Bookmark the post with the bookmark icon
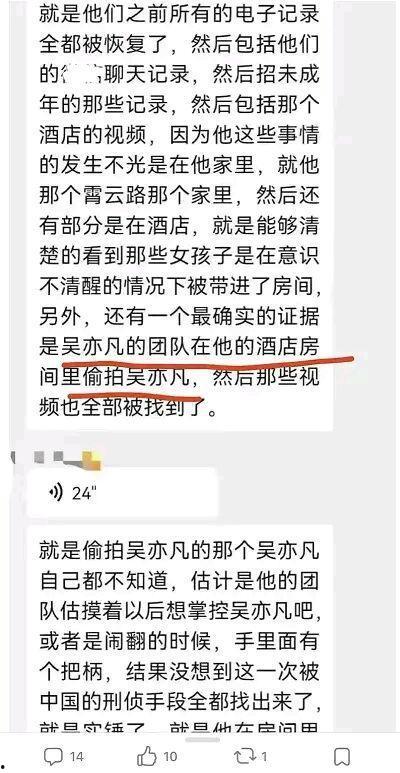This screenshot has width=400, height=773. click(342, 757)
